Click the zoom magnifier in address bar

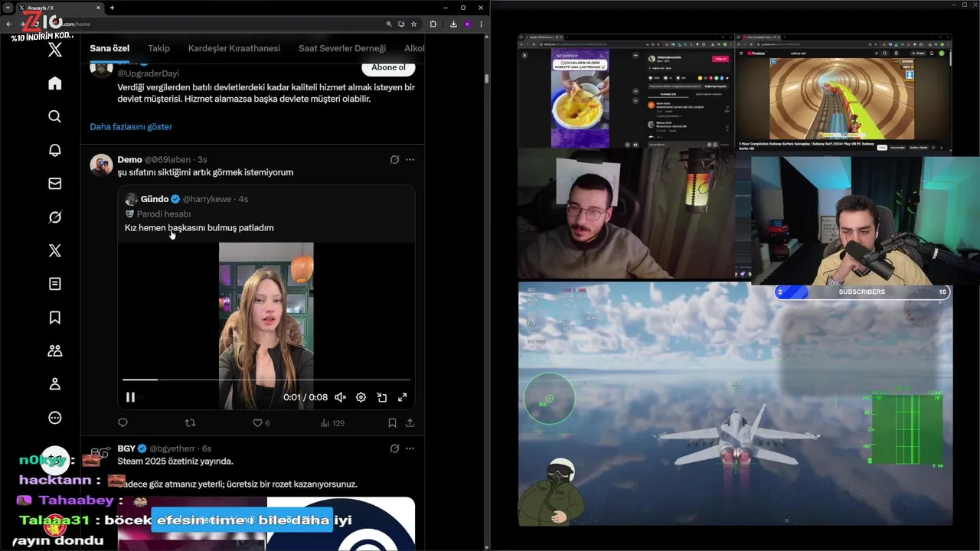point(389,24)
